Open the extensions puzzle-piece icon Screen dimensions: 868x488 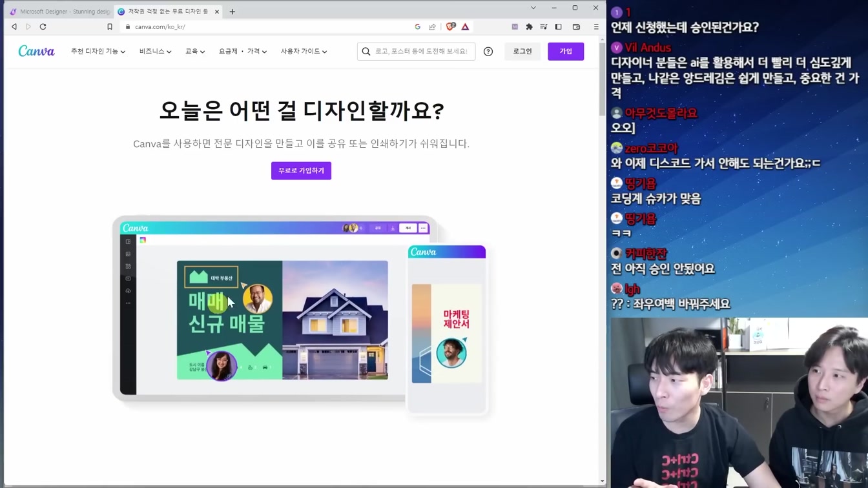529,26
